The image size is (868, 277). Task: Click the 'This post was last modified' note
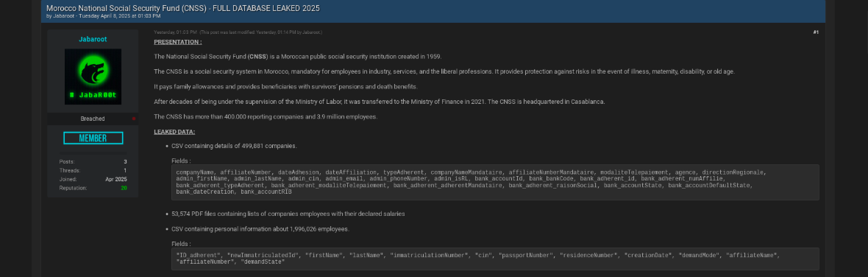click(260, 32)
